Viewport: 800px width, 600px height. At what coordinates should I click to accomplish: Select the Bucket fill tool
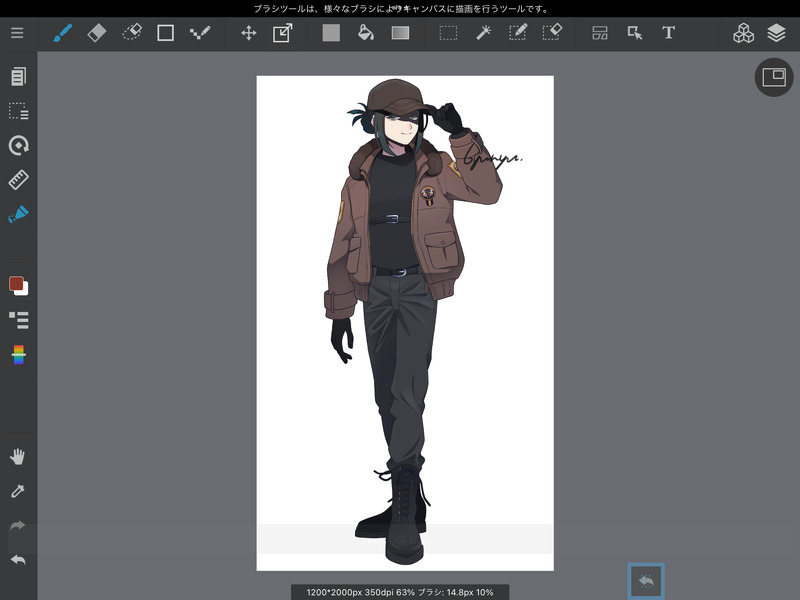pyautogui.click(x=365, y=33)
